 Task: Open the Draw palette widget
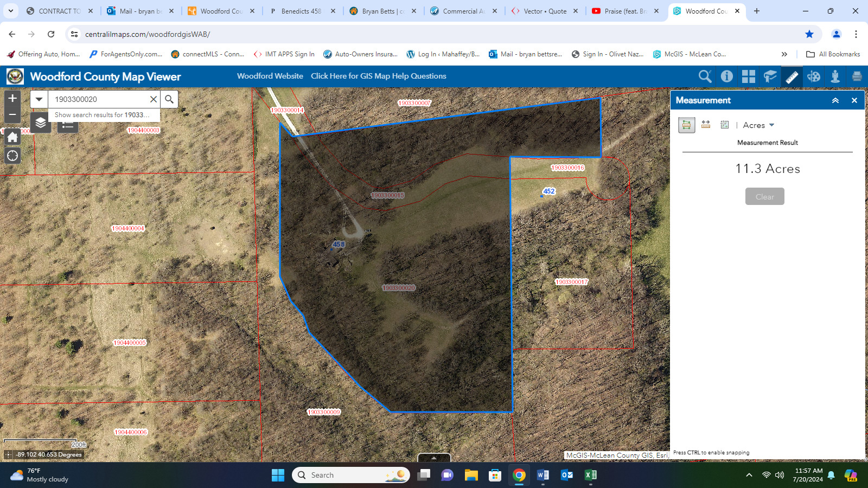pyautogui.click(x=813, y=76)
